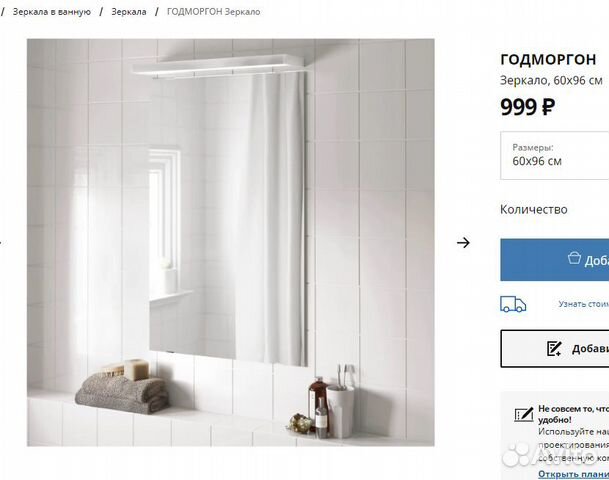Click the previous image arrow
Screen dimensions: 609x480
[x=1, y=243]
